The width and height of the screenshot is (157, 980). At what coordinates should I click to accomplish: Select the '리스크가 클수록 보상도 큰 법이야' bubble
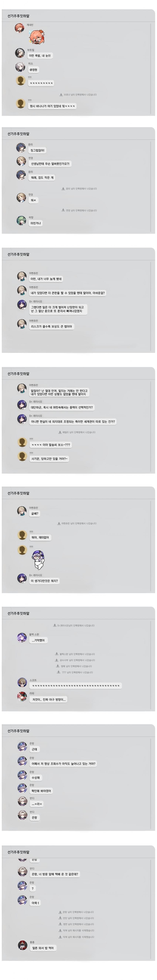pos(51,326)
